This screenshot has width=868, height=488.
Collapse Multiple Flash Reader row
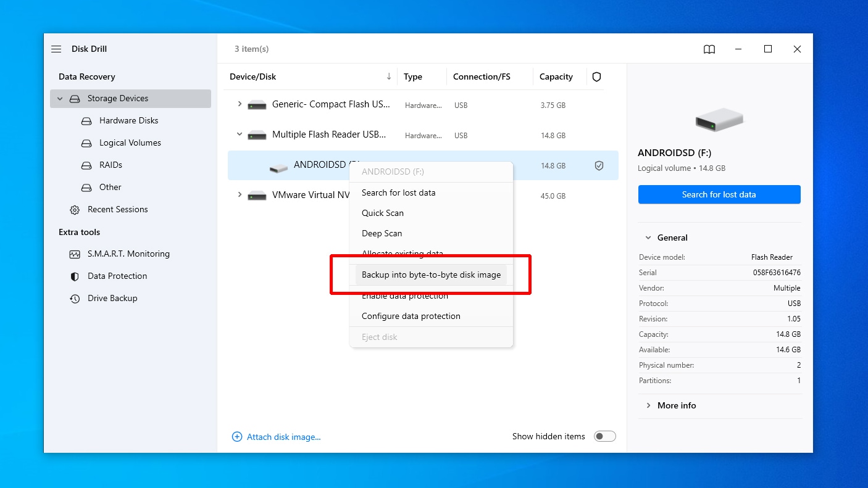coord(240,134)
